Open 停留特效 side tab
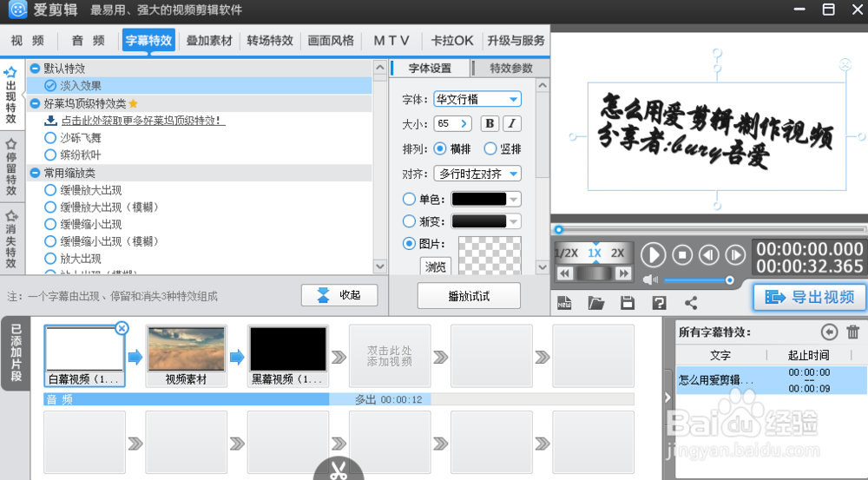 coord(11,167)
